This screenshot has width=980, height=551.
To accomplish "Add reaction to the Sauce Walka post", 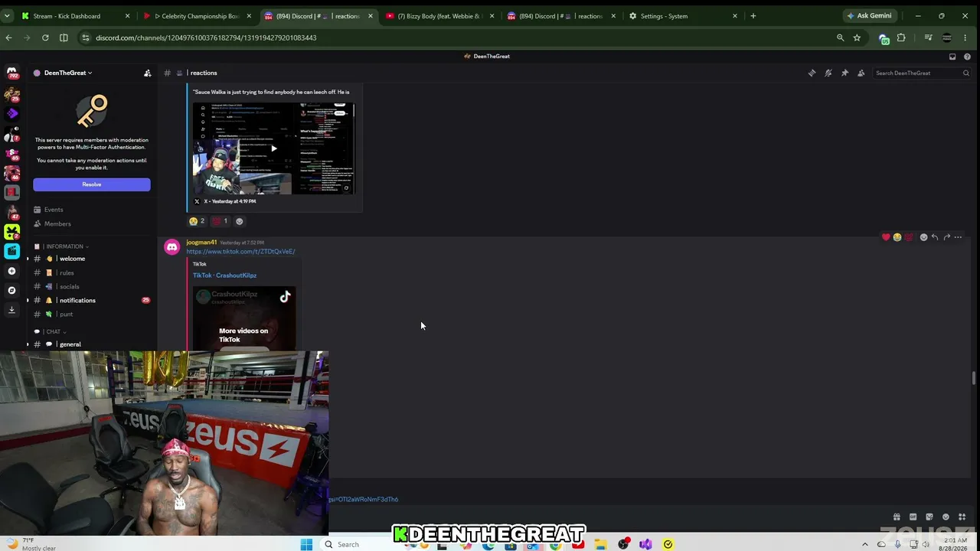I will click(x=239, y=221).
